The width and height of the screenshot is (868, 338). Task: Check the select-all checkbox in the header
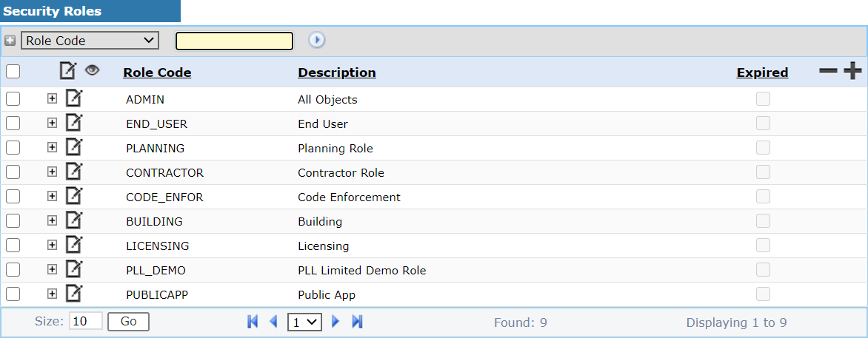point(13,72)
